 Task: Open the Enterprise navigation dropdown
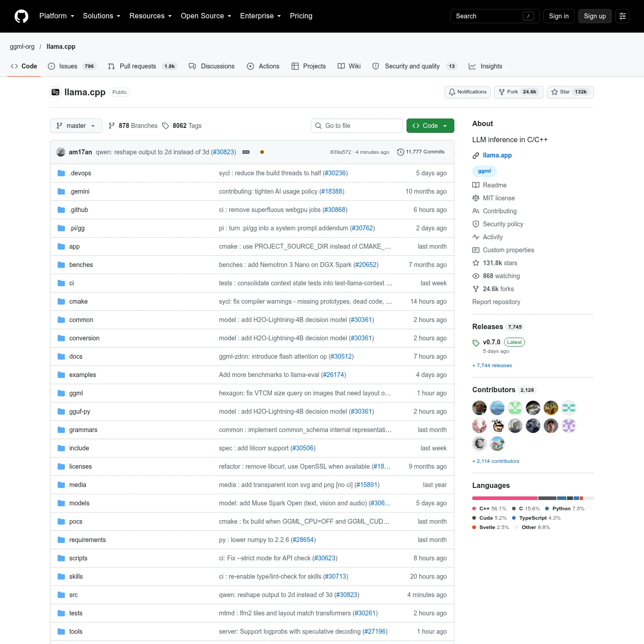click(x=261, y=16)
